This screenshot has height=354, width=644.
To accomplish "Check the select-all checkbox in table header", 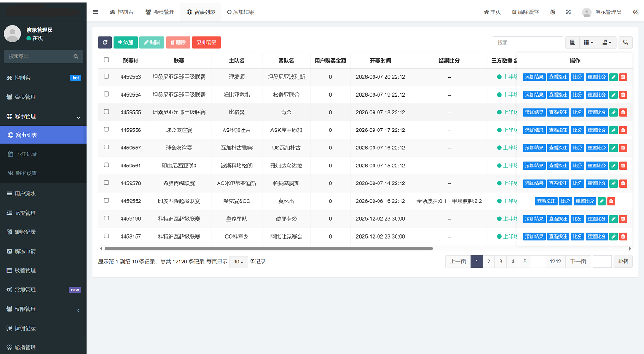I will point(107,60).
